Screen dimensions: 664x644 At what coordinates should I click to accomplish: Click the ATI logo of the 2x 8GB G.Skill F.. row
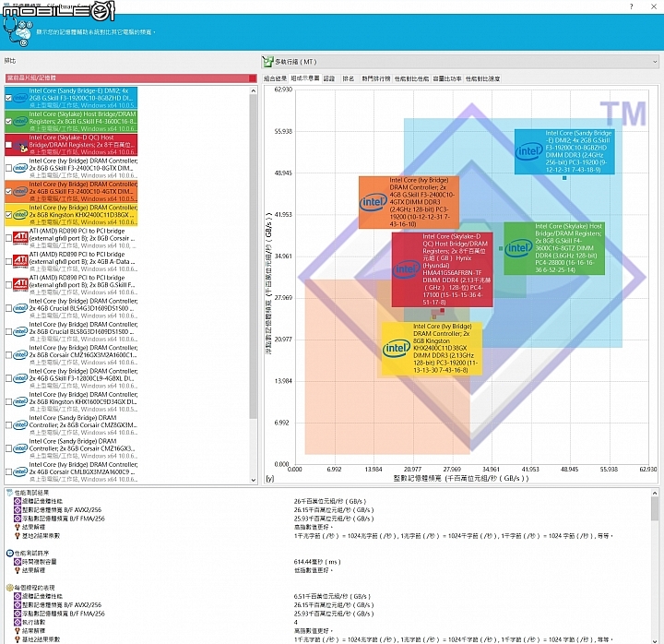pos(20,285)
